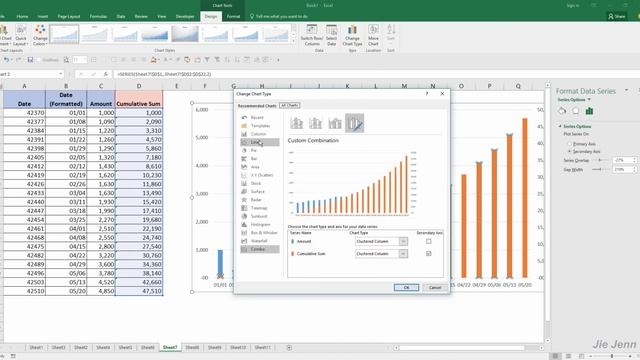Click the Save icon in quick toolbar
Image resolution: width=640 pixels, height=360 pixels.
coord(30,60)
